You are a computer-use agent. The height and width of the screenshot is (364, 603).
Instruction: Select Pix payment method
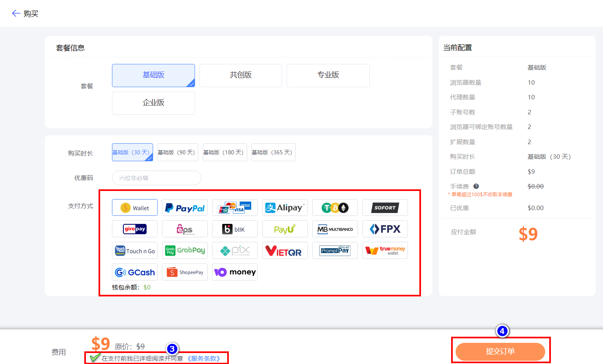pyautogui.click(x=235, y=250)
